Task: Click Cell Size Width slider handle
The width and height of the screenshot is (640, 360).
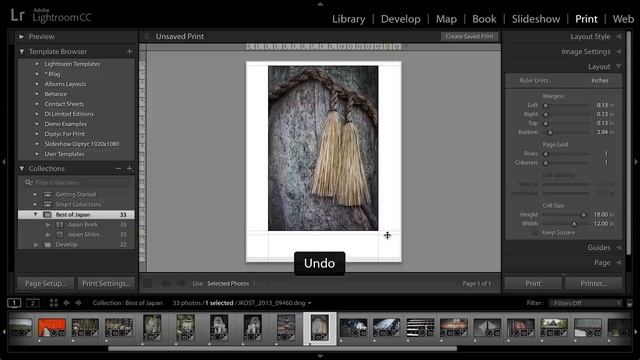Action: [574, 224]
